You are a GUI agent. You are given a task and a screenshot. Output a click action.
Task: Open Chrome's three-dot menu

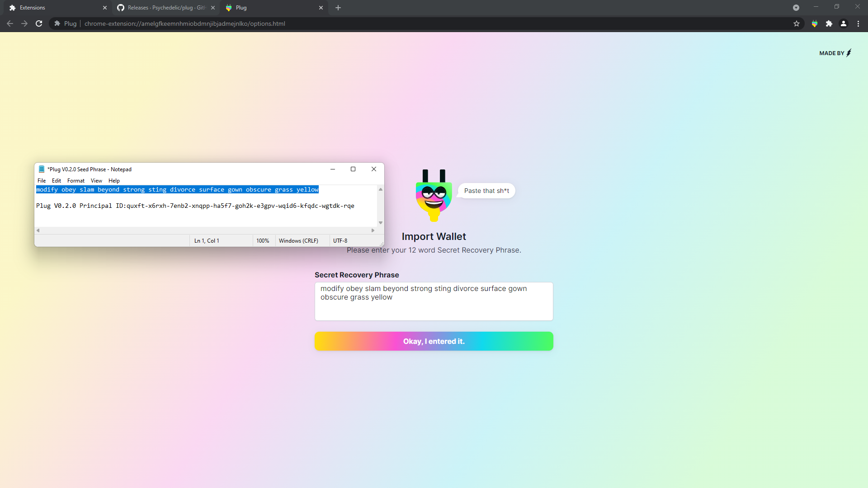[x=858, y=23]
